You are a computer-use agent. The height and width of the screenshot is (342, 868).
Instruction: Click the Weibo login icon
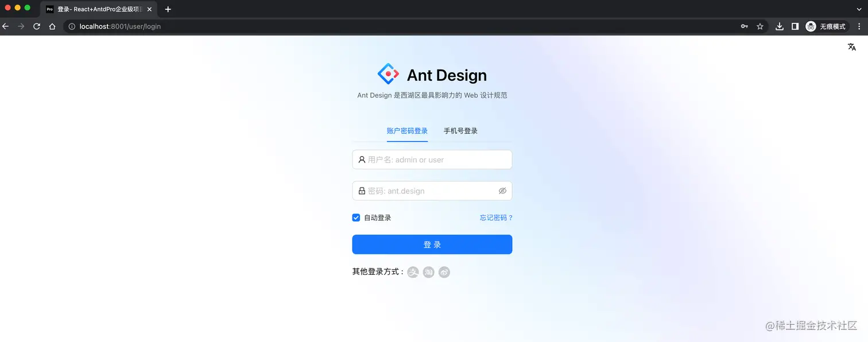[444, 273]
